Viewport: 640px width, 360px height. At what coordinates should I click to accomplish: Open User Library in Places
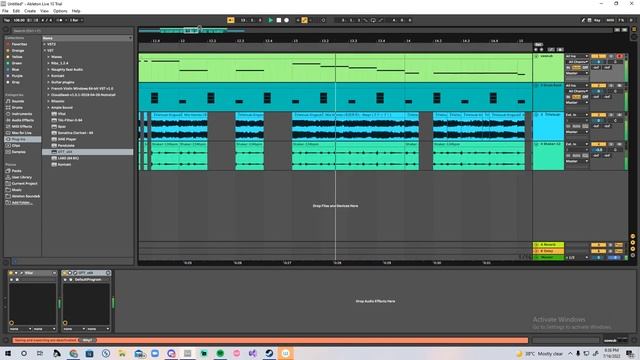(21, 177)
